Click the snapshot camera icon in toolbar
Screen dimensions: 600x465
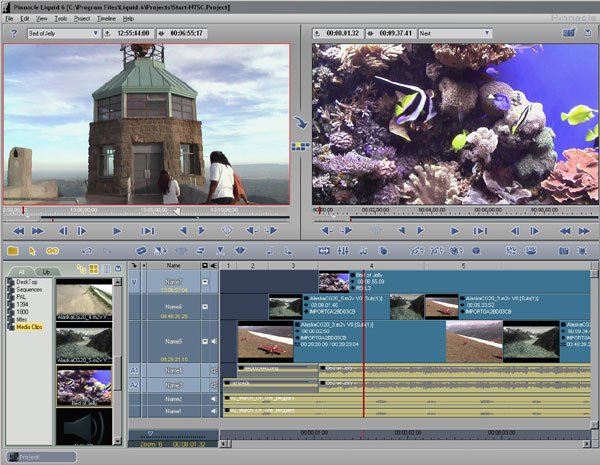(563, 251)
